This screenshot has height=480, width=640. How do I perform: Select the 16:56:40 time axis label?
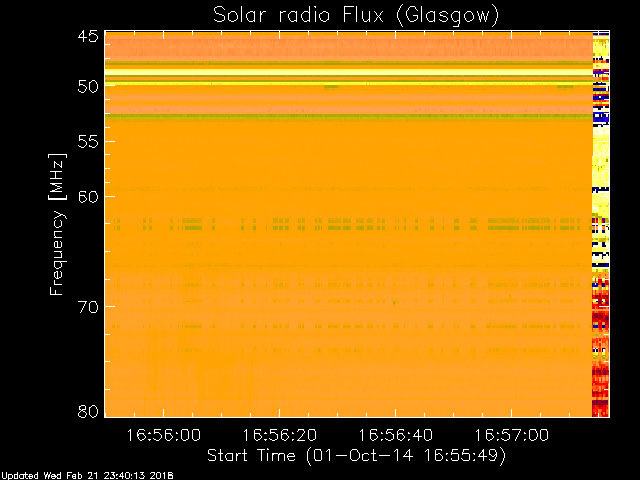396,435
